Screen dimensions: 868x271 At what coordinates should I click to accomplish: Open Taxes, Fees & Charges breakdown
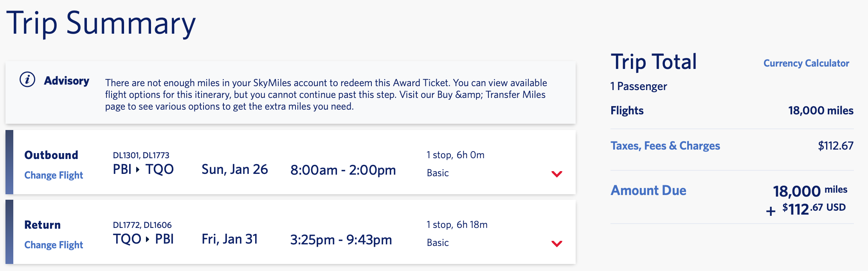point(665,146)
